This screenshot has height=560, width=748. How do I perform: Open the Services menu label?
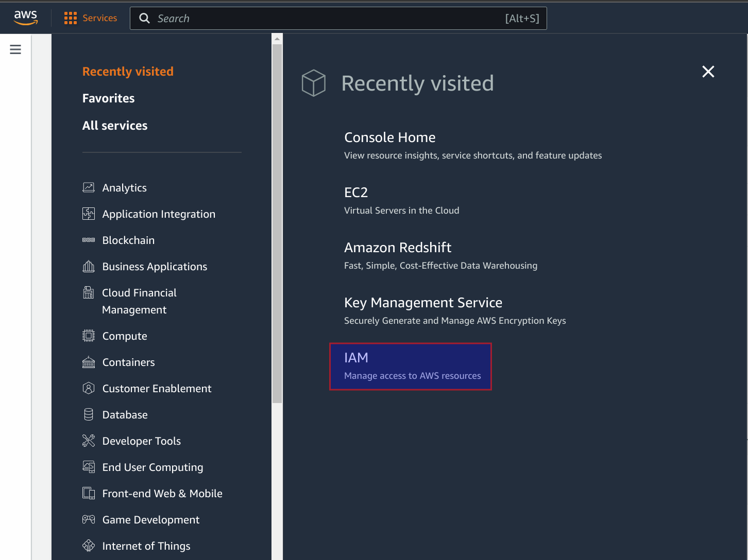(x=100, y=18)
